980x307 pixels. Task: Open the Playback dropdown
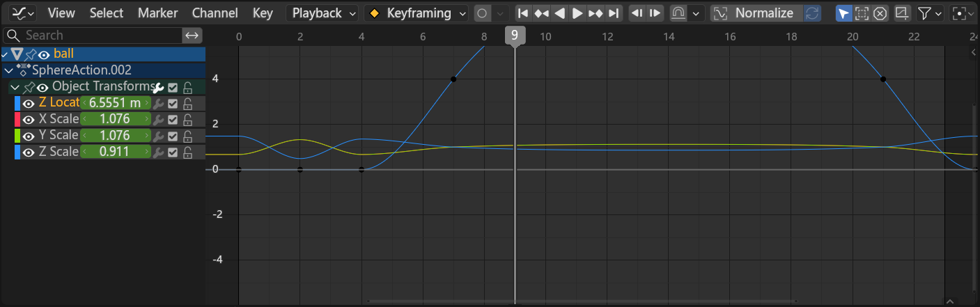tap(322, 13)
